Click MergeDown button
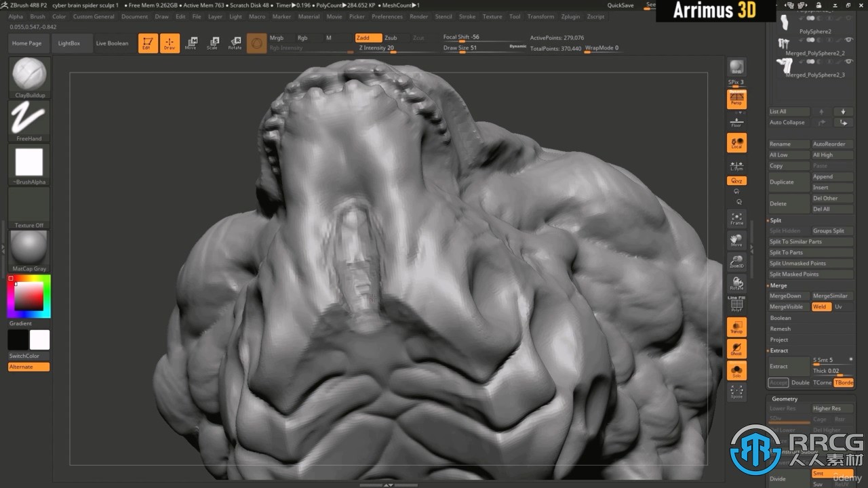Screen dimensions: 868x488 pyautogui.click(x=789, y=296)
